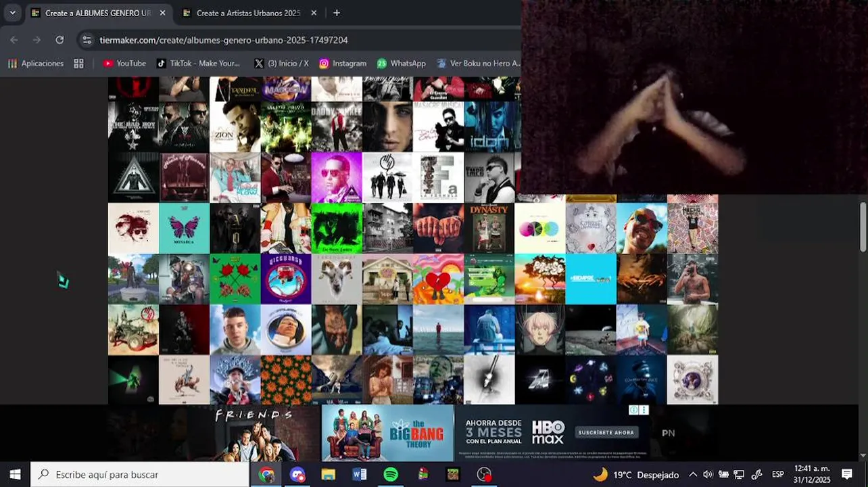
Task: Open the Ver Boku no Hero bookmark
Action: pos(479,63)
